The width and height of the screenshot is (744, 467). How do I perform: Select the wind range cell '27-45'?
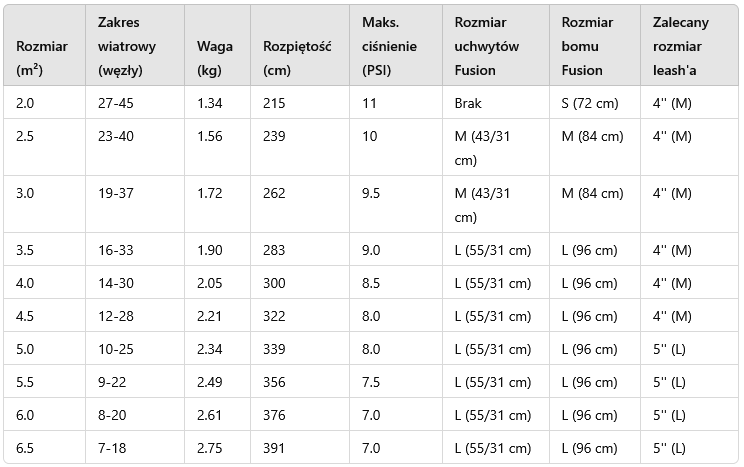point(116,103)
